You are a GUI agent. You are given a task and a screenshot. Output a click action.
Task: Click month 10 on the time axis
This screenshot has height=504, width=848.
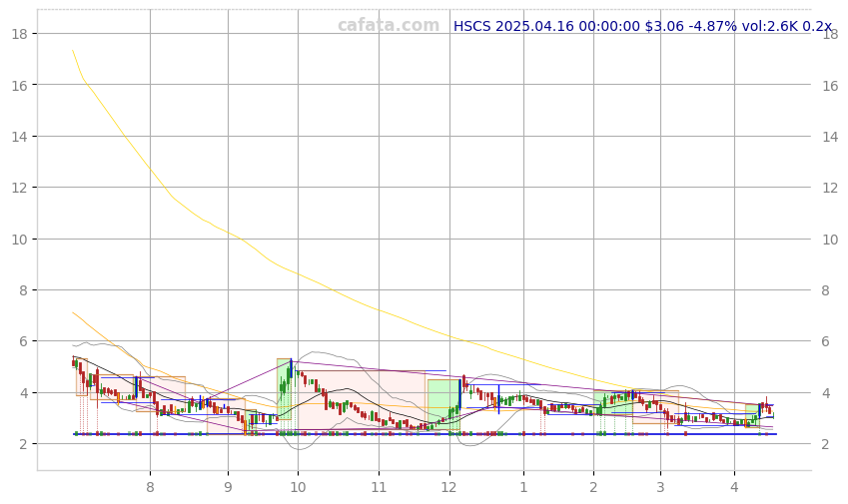298,487
